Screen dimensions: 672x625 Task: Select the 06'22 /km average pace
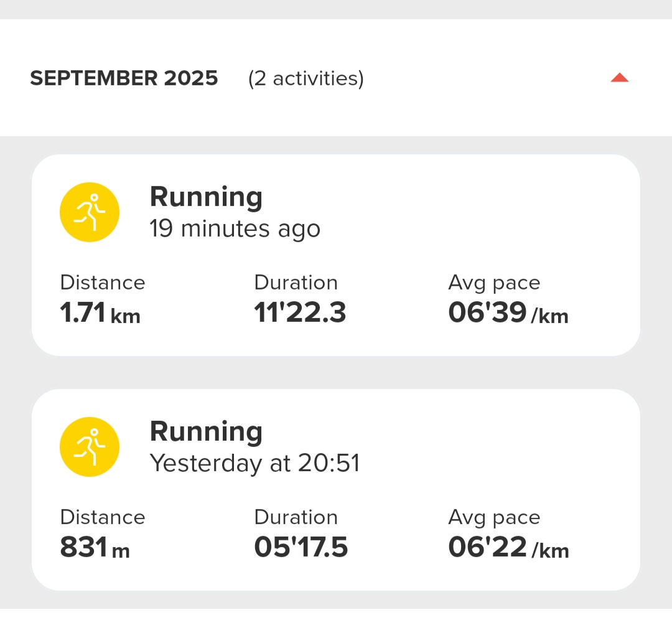pos(509,547)
